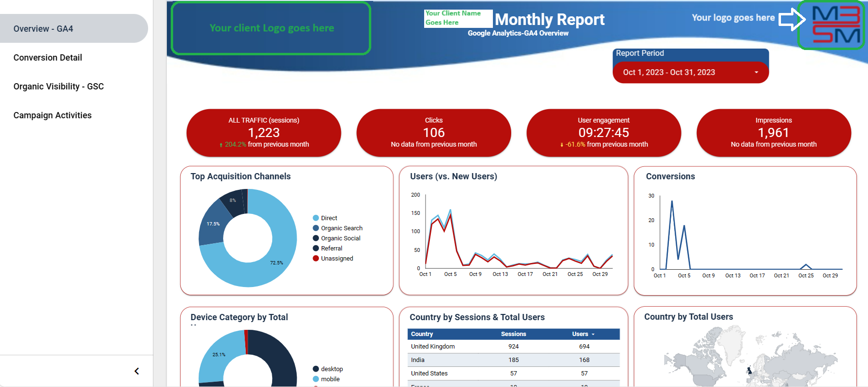Click the client logo placeholder box

(x=271, y=28)
